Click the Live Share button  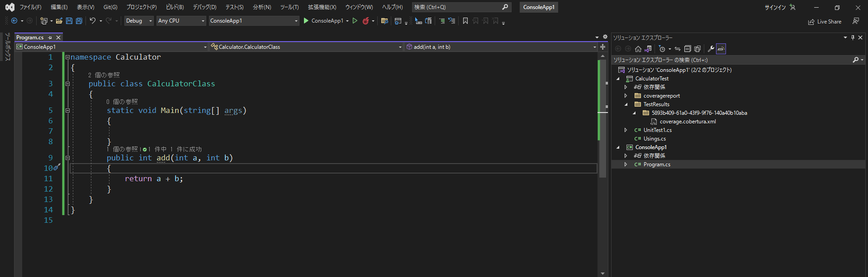(825, 22)
